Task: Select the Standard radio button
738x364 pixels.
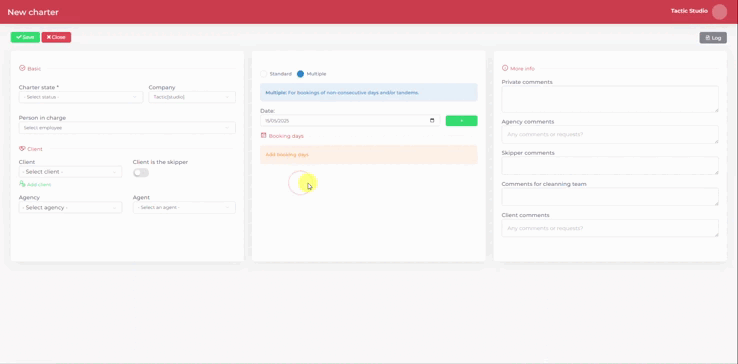Action: coord(264,74)
